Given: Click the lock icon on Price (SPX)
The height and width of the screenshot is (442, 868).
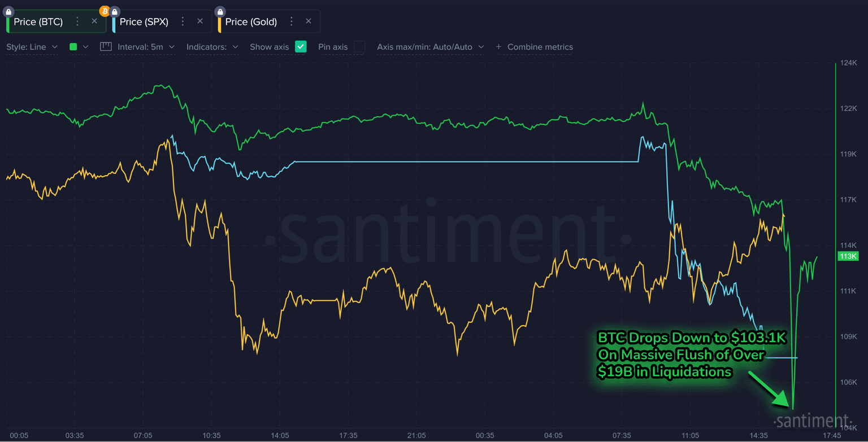Looking at the screenshot, I should point(115,11).
